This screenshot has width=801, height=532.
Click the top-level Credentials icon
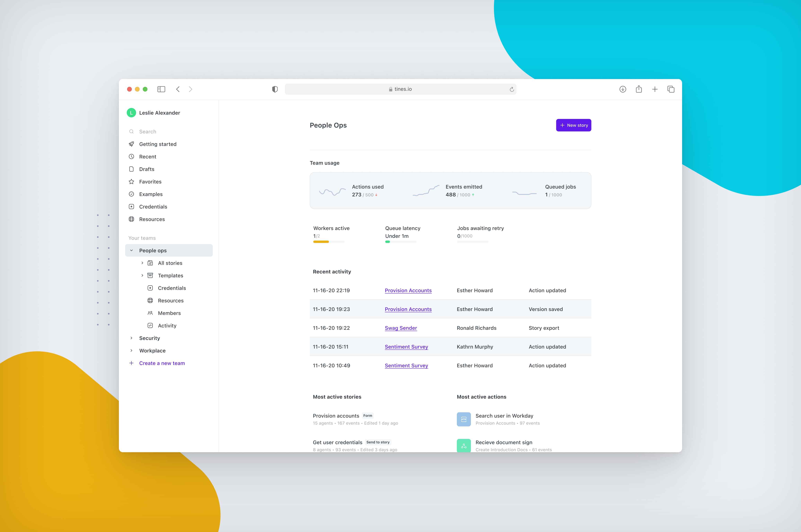coord(131,207)
